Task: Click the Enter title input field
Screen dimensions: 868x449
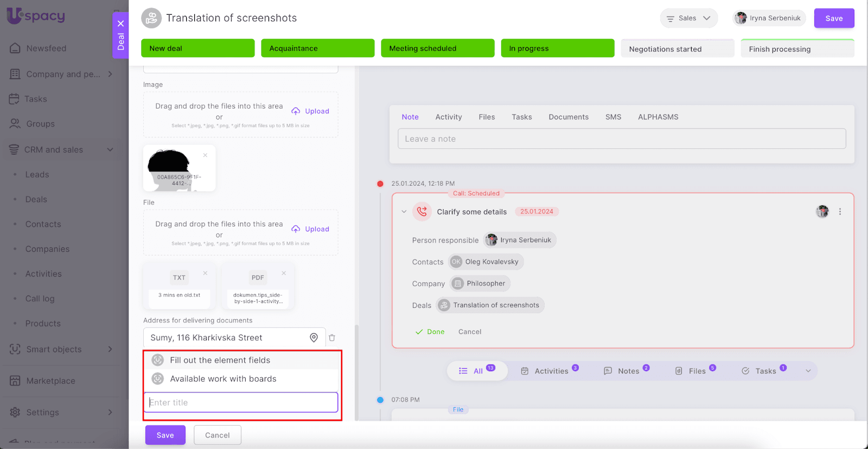Action: point(241,402)
